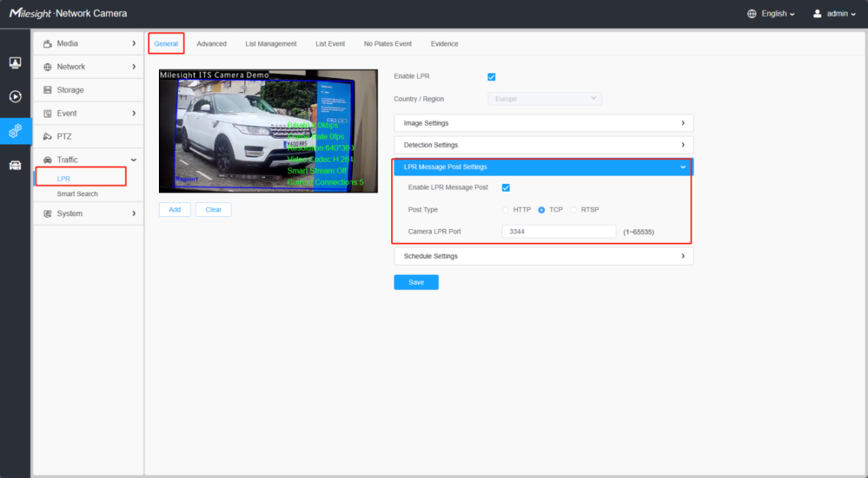Click the globe language icon
The image size is (868, 478).
tap(752, 14)
